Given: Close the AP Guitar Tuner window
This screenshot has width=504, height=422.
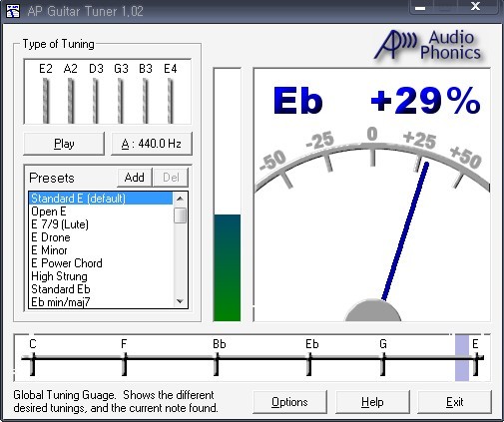Looking at the screenshot, I should [476, 7].
